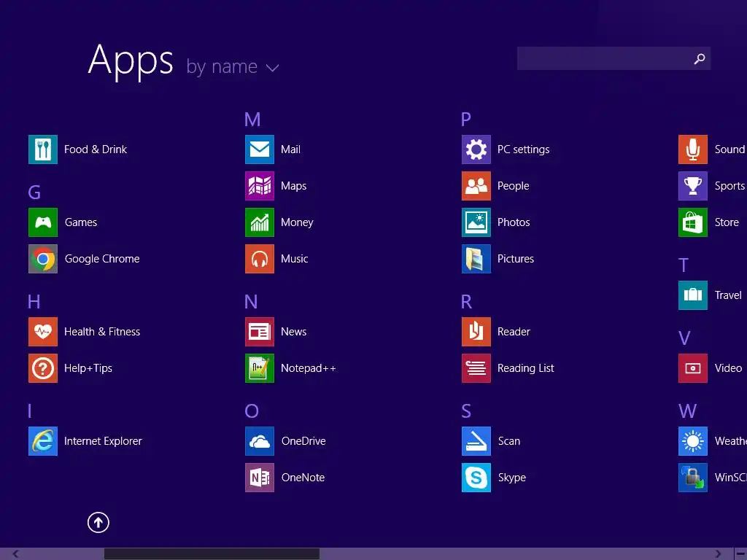Image resolution: width=747 pixels, height=560 pixels.
Task: Launch the Weather sun icon
Action: click(x=693, y=441)
